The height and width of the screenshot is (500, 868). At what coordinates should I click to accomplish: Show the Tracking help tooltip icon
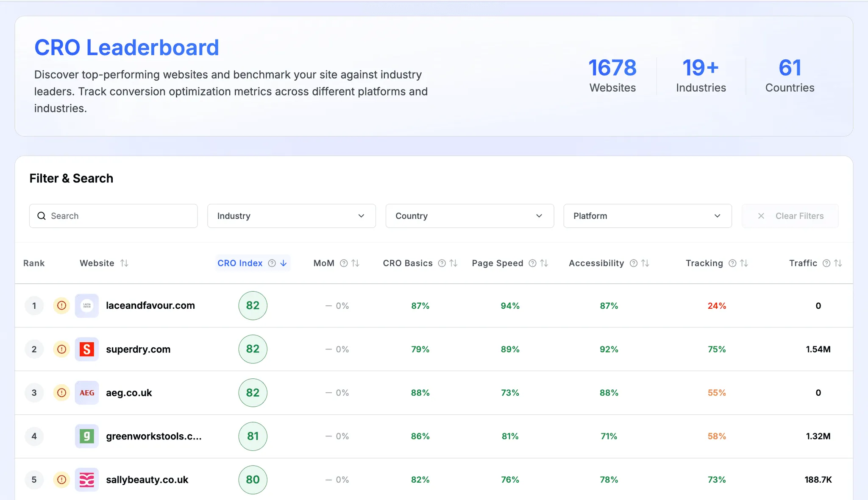(732, 263)
